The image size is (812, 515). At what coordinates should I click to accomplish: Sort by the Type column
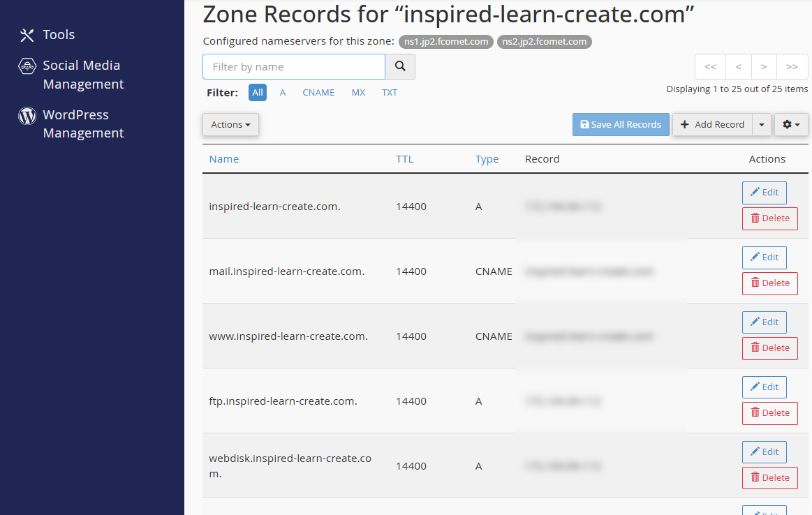pyautogui.click(x=487, y=159)
